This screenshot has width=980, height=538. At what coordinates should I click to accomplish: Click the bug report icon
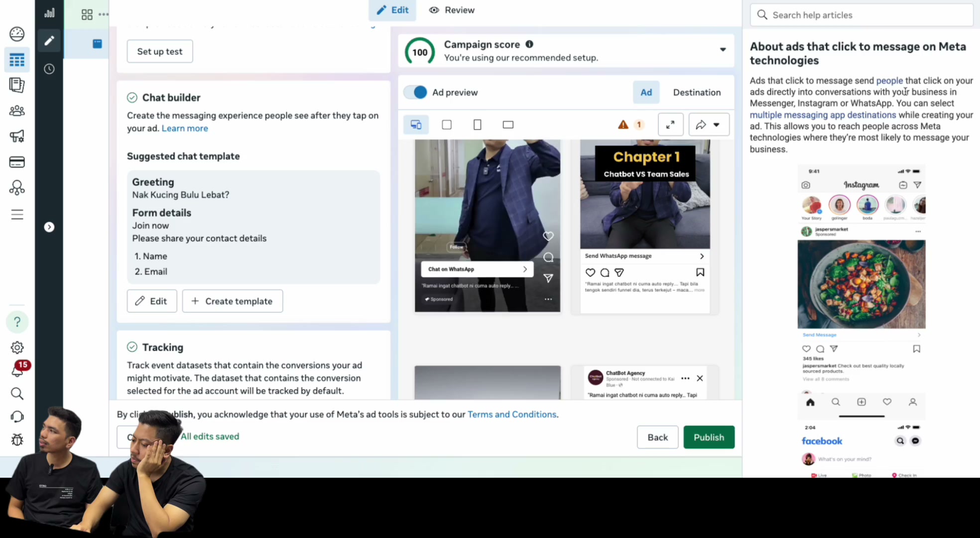(17, 439)
